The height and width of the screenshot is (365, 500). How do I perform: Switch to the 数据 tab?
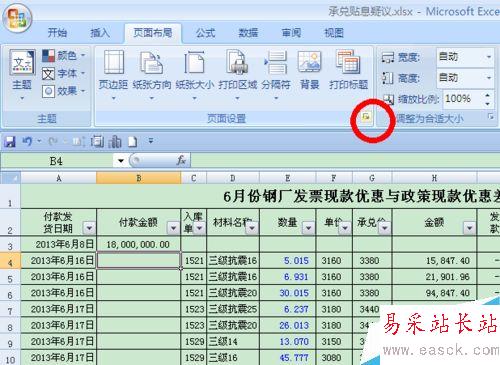[248, 33]
